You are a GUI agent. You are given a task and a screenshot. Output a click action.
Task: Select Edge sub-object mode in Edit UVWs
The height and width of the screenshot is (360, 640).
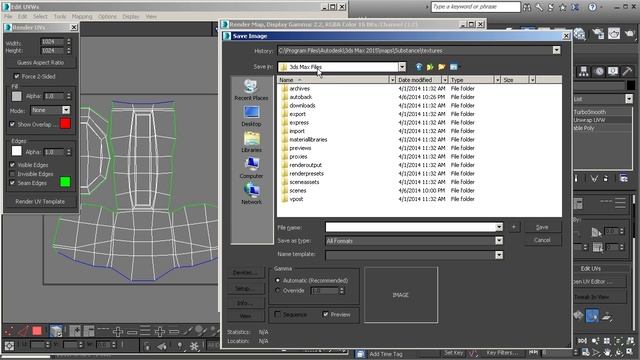23,331
